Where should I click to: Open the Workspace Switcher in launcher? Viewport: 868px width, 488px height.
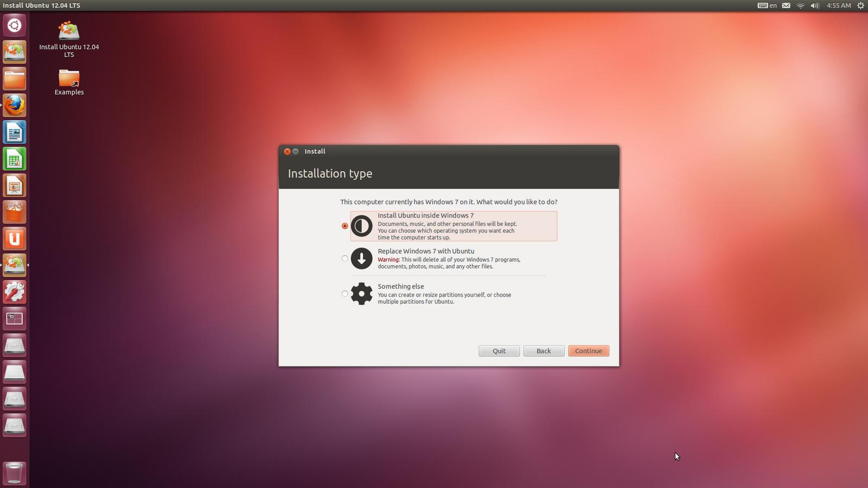(x=15, y=318)
